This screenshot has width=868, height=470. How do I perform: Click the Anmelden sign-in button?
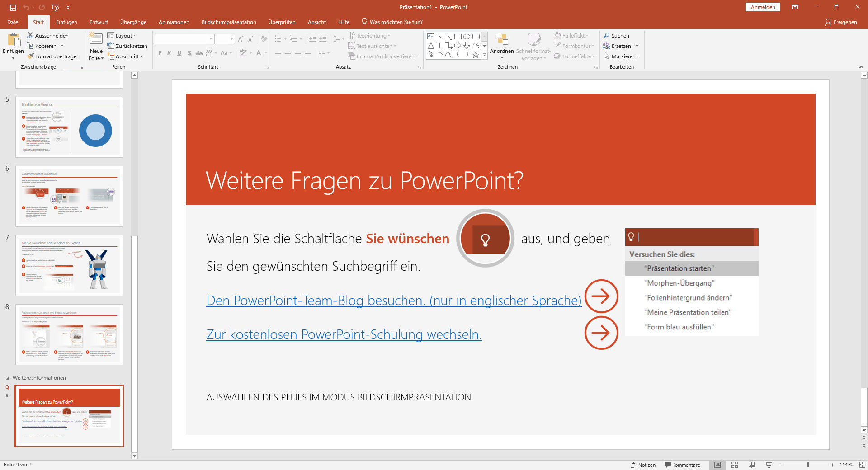pos(763,7)
